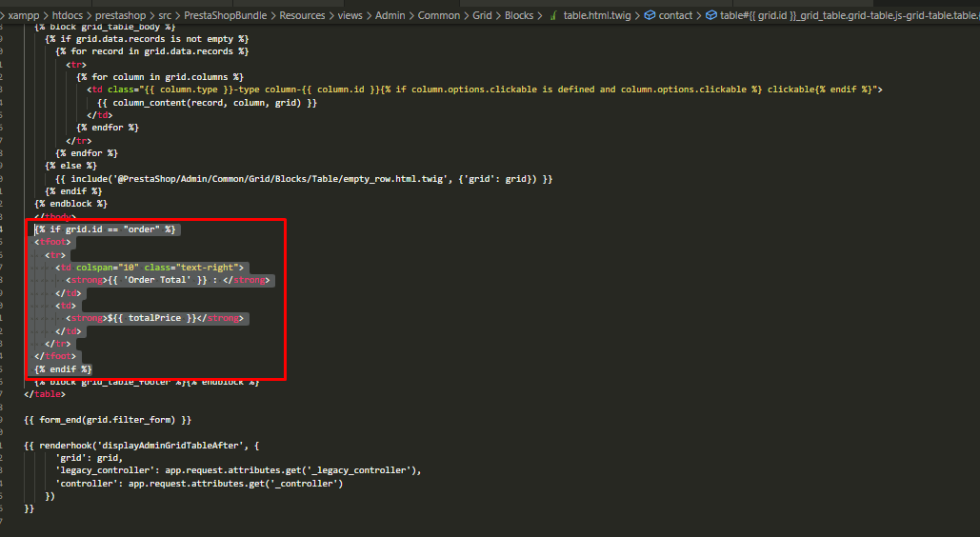Click the "'grid': grid," line
This screenshot has height=537, width=980.
tap(89, 458)
